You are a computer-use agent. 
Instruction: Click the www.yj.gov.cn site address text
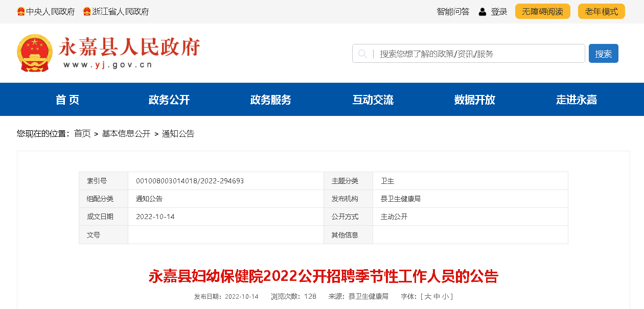(108, 65)
